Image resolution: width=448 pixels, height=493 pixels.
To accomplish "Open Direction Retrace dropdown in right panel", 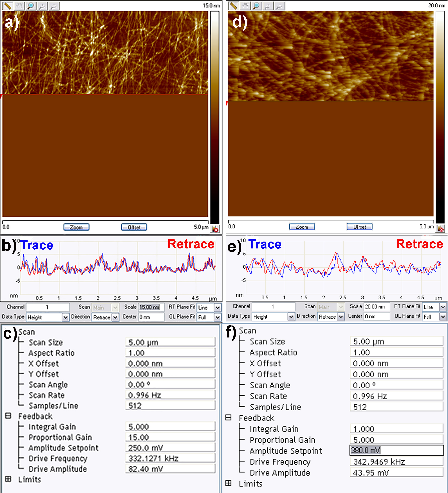I will (x=341, y=317).
